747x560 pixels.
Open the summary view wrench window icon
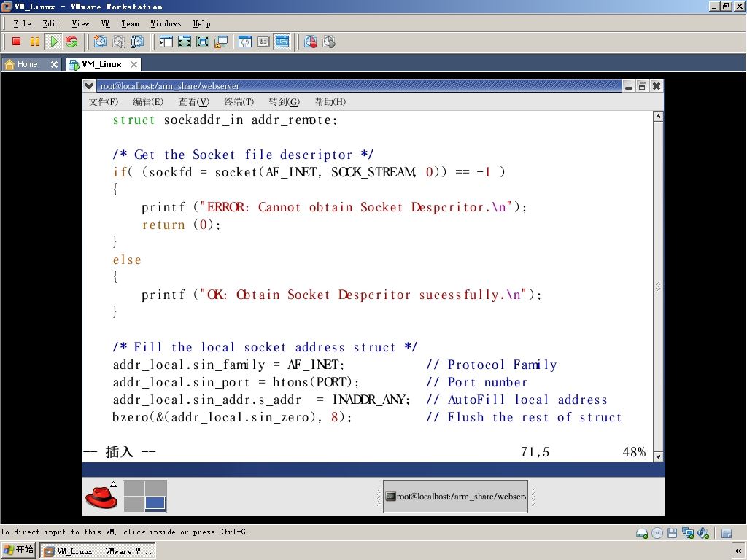point(245,42)
